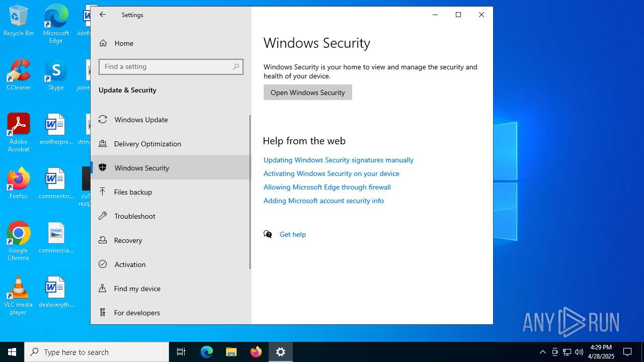Launch Microsoft Edge from the taskbar

pyautogui.click(x=207, y=352)
